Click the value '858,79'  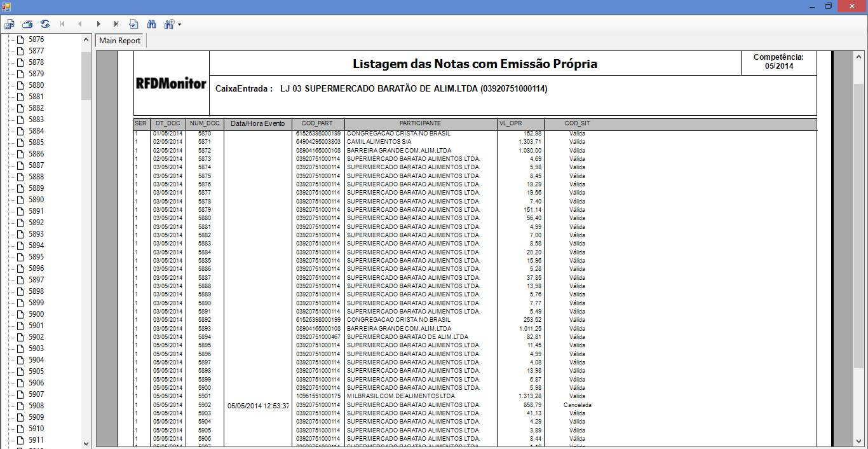coord(531,405)
